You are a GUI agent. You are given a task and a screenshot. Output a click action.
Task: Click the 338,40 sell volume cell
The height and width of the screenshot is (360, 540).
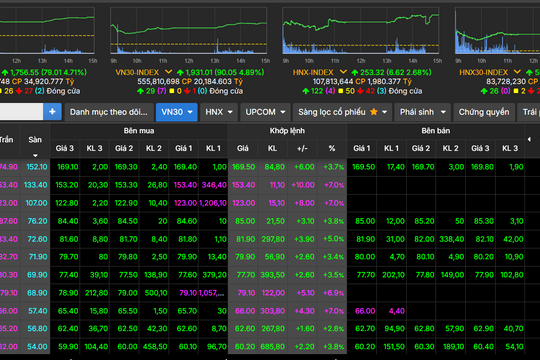point(451,239)
